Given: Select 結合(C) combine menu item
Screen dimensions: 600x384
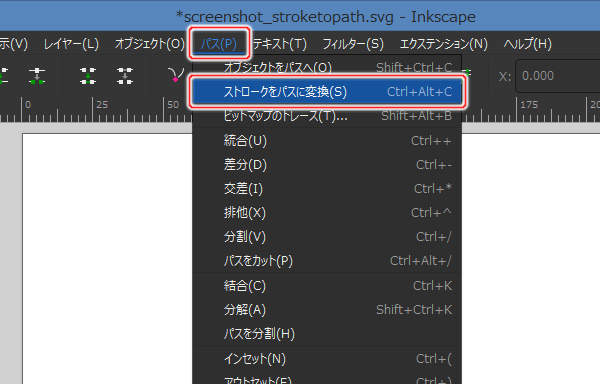Looking at the screenshot, I should tap(327, 286).
